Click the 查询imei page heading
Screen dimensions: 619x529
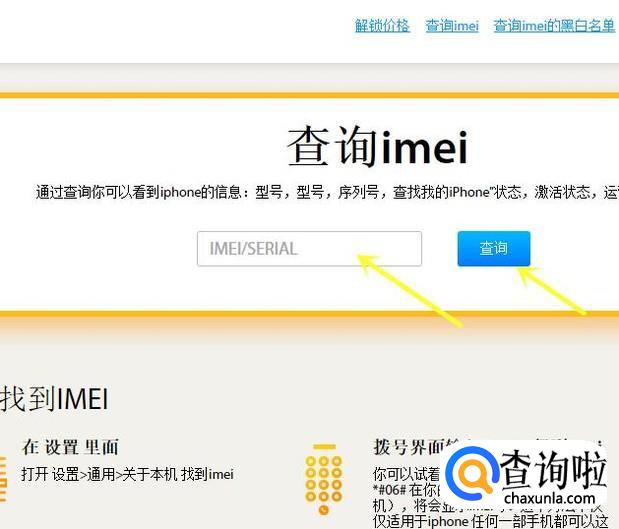[x=377, y=146]
